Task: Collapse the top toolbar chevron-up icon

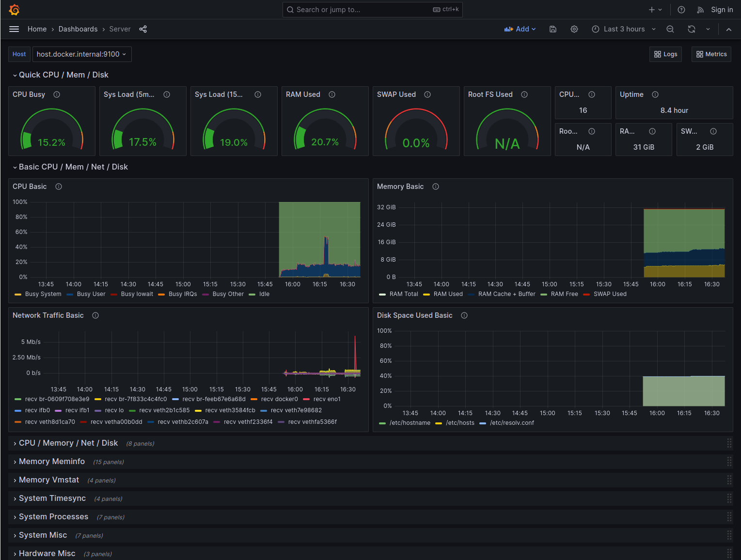Action: click(728, 29)
